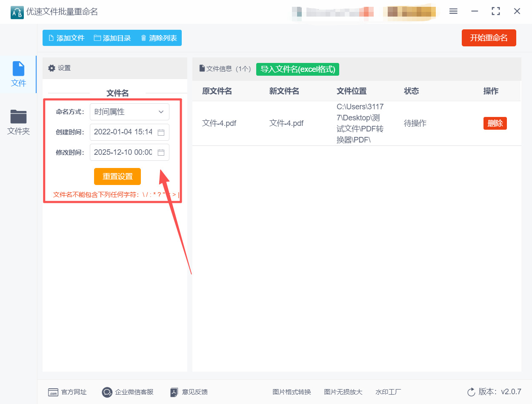Open the 文件信息 tab area
532x404 pixels.
[224, 69]
